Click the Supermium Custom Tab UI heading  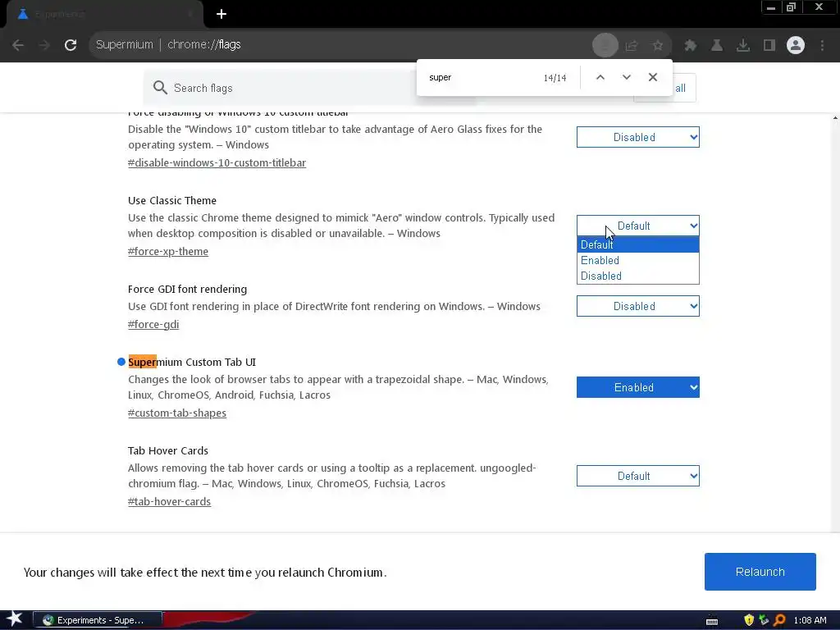click(x=192, y=362)
